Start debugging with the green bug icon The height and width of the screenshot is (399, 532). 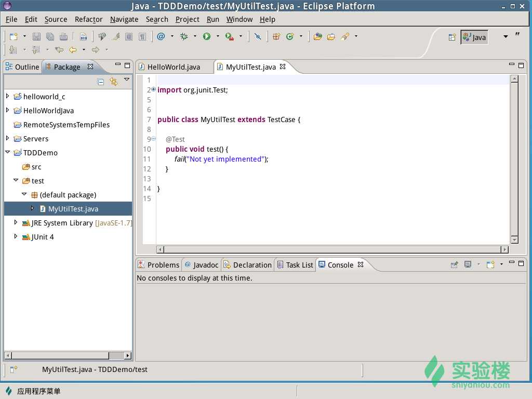184,36
